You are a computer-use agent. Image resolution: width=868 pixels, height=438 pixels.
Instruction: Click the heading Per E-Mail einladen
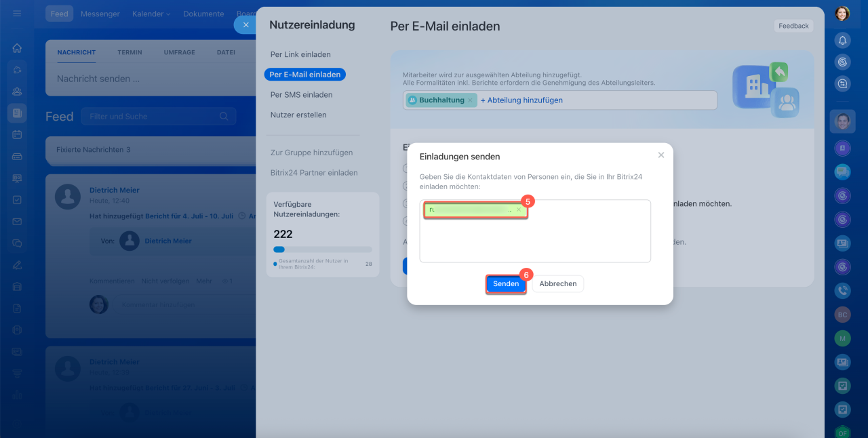[x=446, y=26]
